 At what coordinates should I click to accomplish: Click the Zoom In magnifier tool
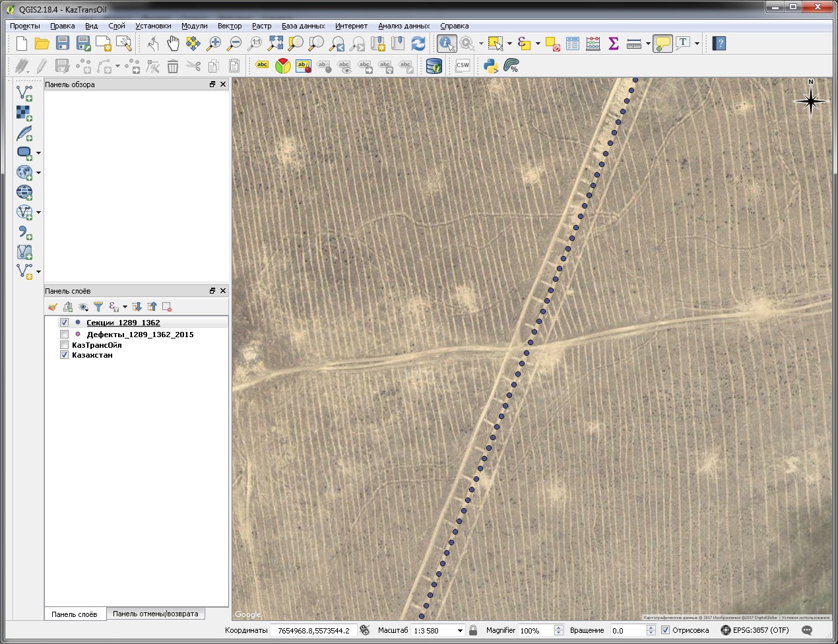[x=214, y=44]
